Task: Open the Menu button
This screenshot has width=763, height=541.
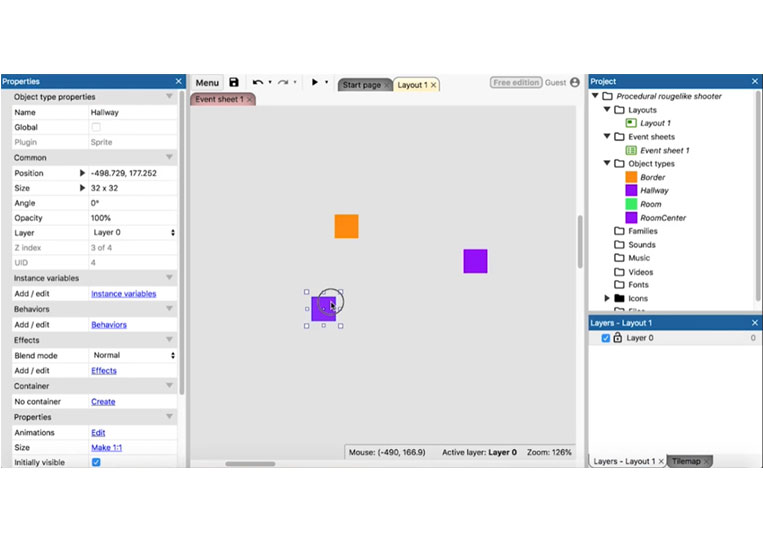Action: (207, 83)
